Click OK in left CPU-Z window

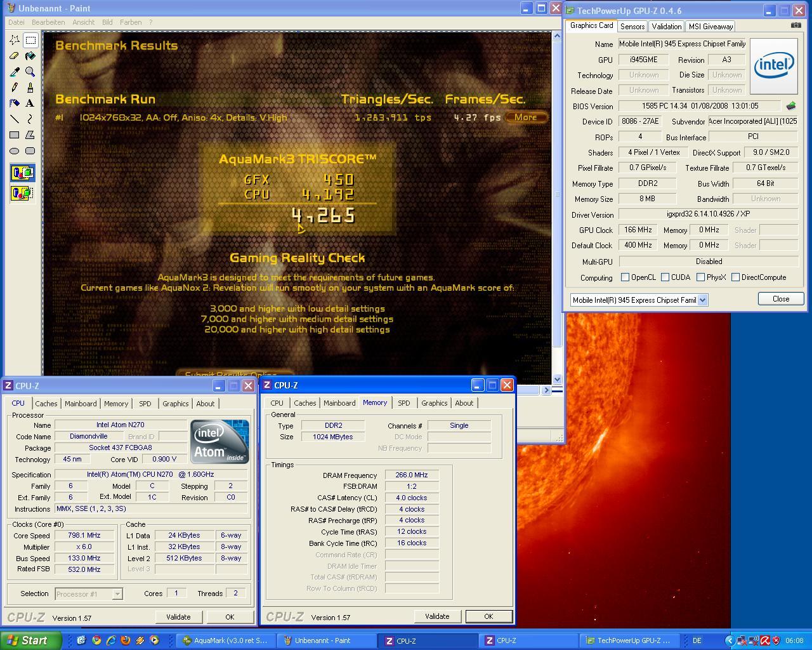pyautogui.click(x=230, y=617)
